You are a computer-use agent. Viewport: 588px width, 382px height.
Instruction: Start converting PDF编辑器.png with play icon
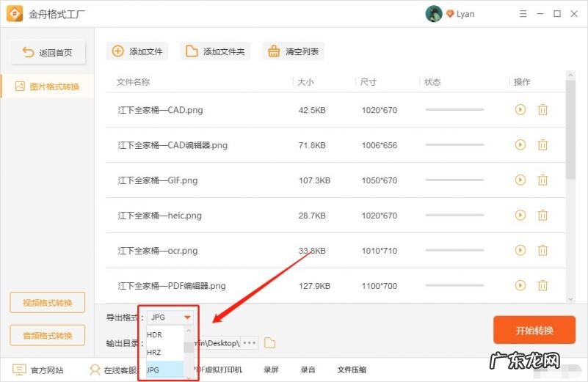pos(520,285)
